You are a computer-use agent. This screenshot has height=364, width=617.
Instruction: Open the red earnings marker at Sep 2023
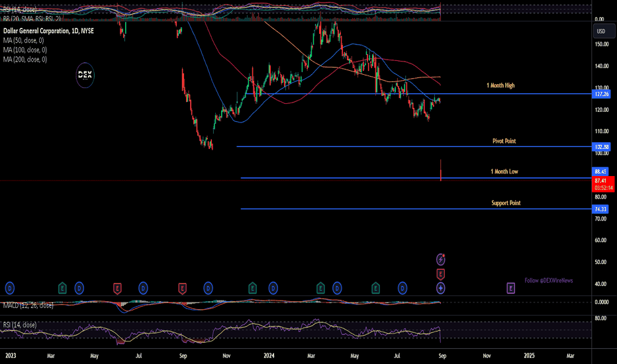point(182,289)
